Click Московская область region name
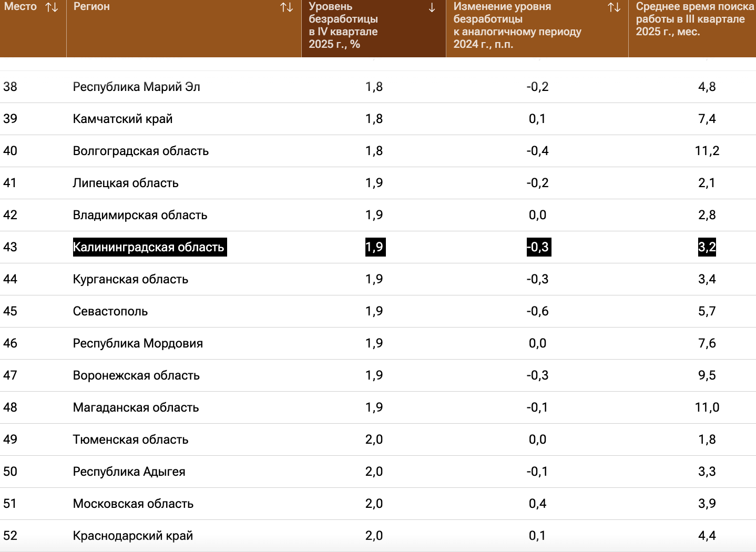Image resolution: width=756 pixels, height=552 pixels. pos(133,504)
